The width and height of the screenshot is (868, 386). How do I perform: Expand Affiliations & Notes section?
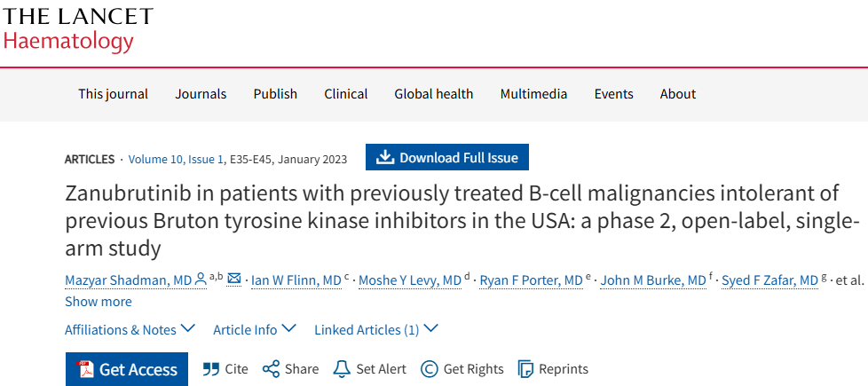[130, 329]
